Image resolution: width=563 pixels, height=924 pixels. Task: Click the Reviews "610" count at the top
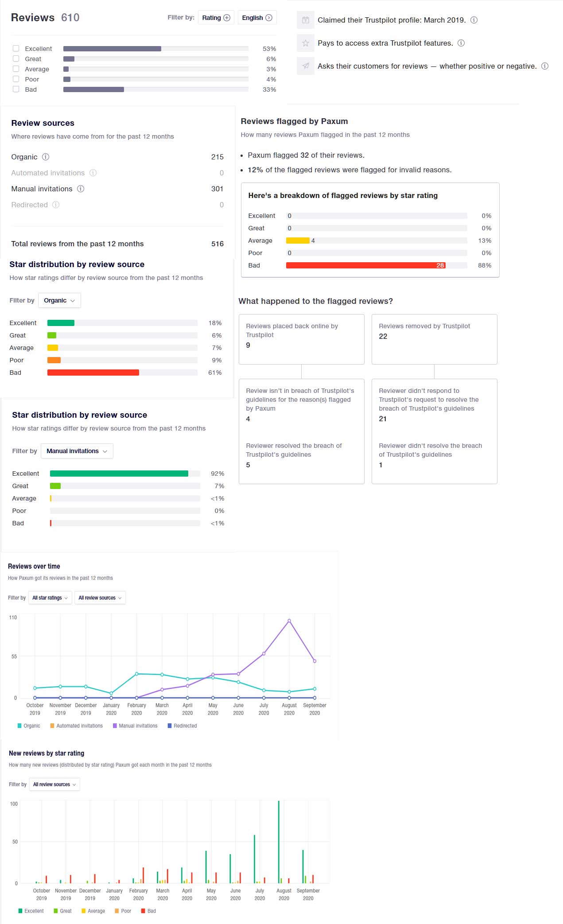[x=70, y=18]
